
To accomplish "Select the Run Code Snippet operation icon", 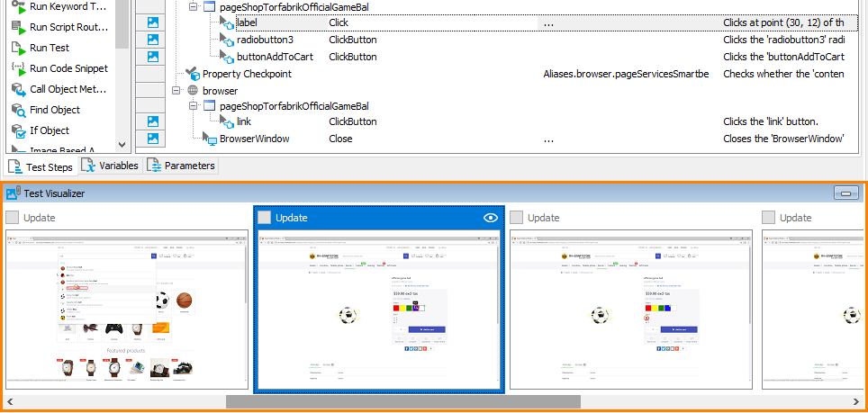I will (x=19, y=68).
